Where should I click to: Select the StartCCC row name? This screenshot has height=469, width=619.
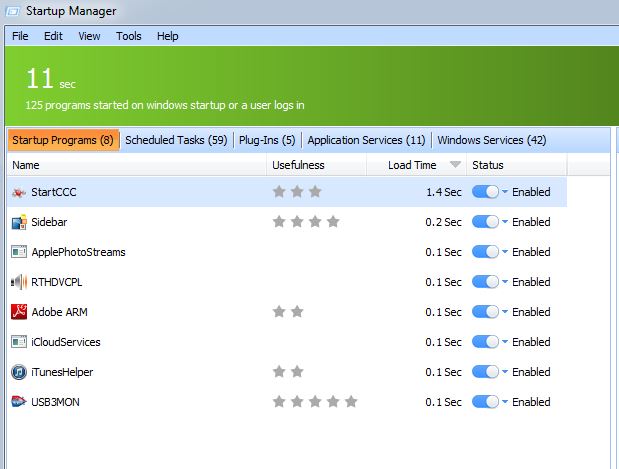(x=54, y=192)
